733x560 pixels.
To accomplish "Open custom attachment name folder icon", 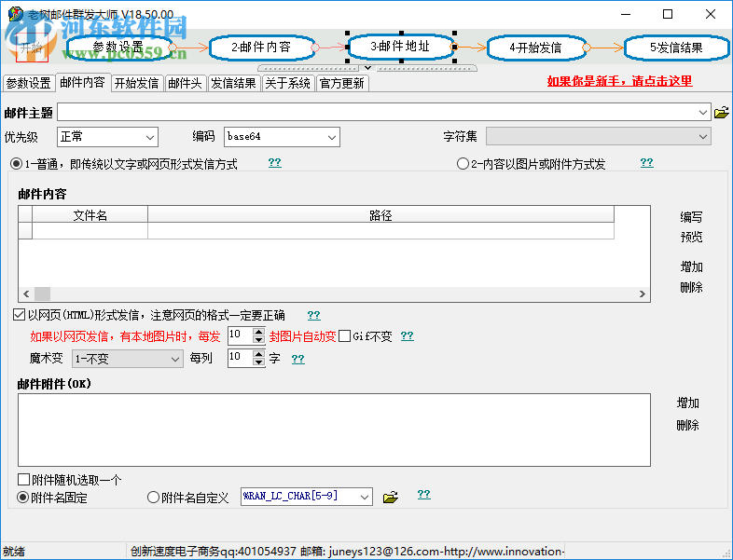I will (391, 497).
